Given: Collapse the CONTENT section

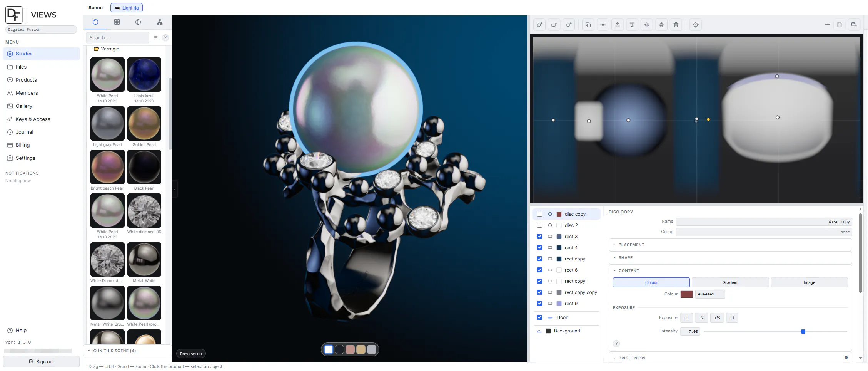Looking at the screenshot, I should click(x=730, y=271).
